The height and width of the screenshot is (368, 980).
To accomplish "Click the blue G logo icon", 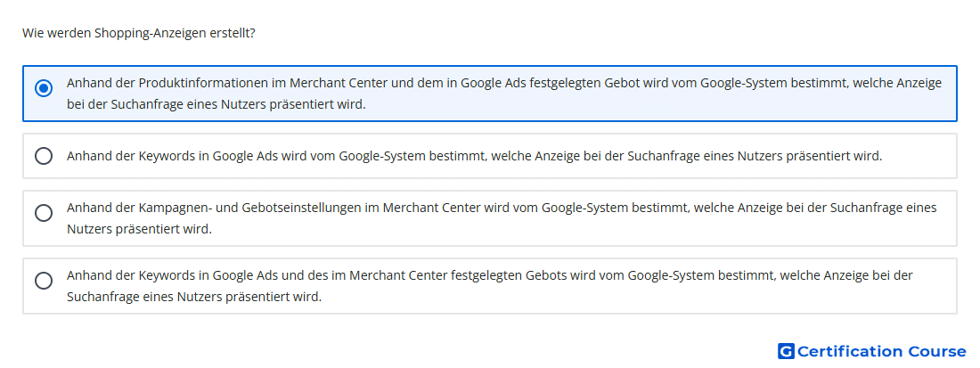I will (787, 351).
